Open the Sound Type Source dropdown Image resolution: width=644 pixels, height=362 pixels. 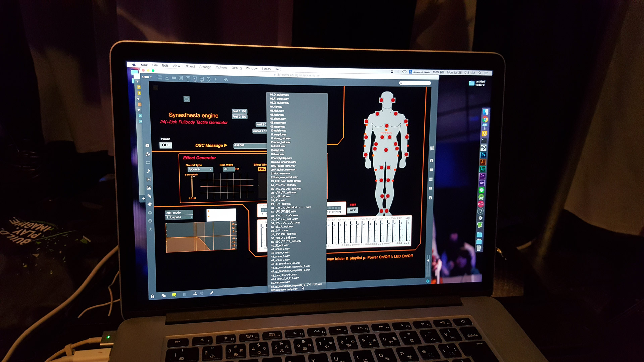pos(200,169)
